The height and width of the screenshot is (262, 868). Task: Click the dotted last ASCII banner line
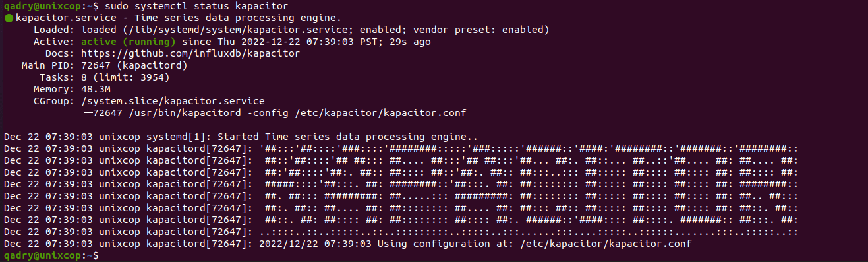(401, 232)
